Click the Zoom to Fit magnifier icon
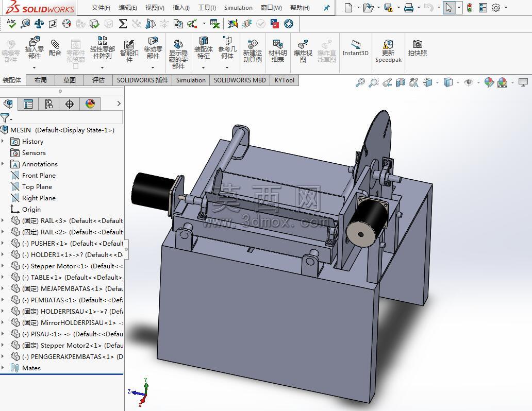The width and height of the screenshot is (532, 411). [360, 82]
